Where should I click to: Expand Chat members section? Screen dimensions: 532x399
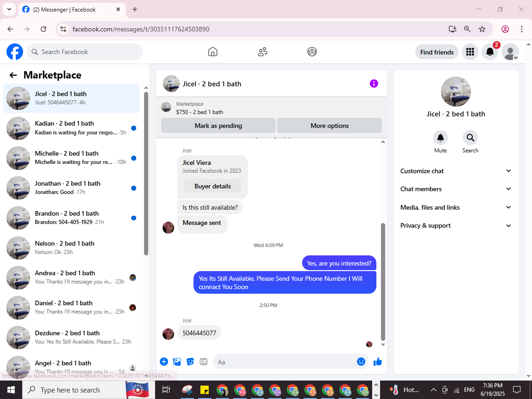456,189
